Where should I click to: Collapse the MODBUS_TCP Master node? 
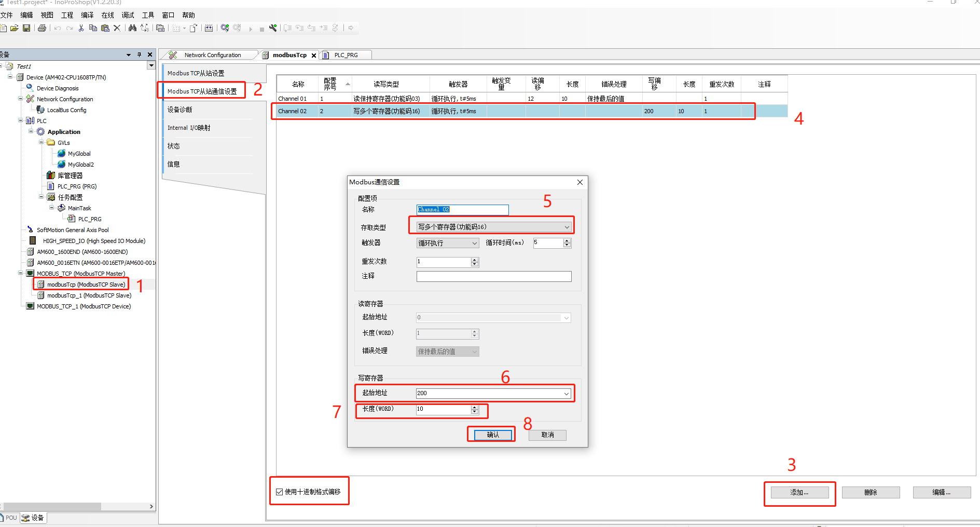pos(21,273)
